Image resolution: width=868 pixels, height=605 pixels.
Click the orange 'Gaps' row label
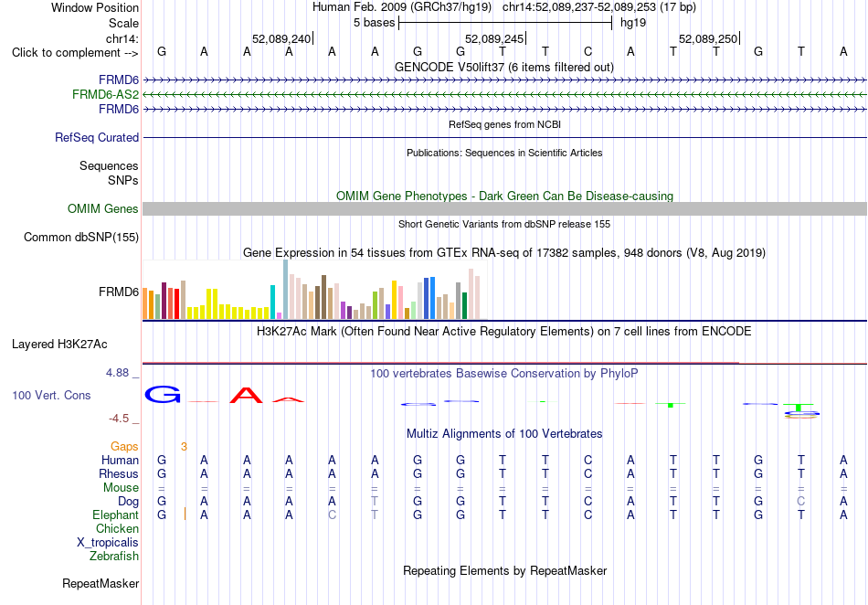(124, 446)
